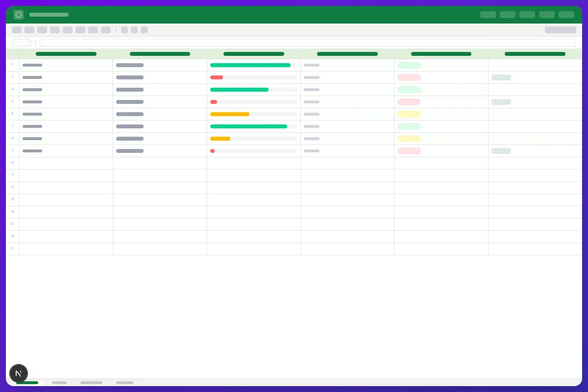Open the round black N badge
Screen dimensions: 588x392
pyautogui.click(x=19, y=373)
